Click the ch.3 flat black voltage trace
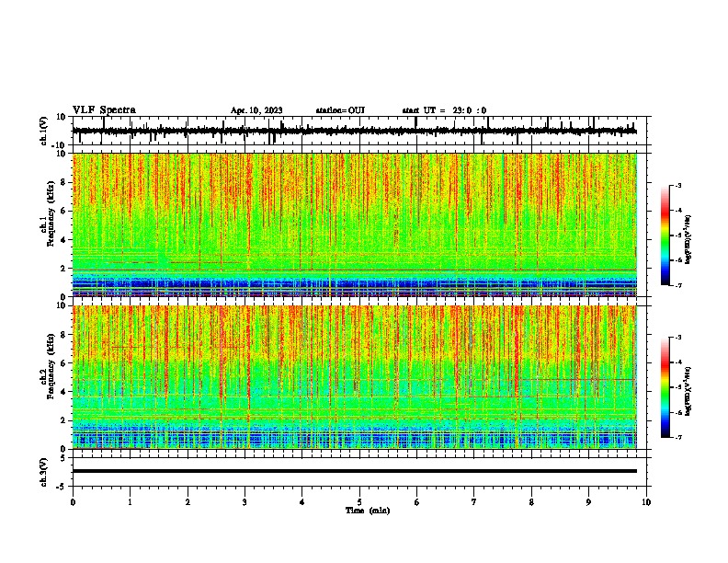Screen dimensions: 728x563 click(354, 471)
